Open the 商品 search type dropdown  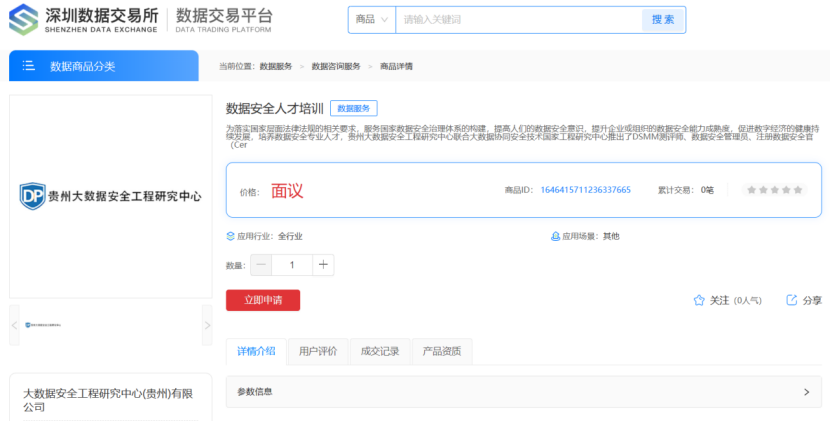click(x=372, y=20)
